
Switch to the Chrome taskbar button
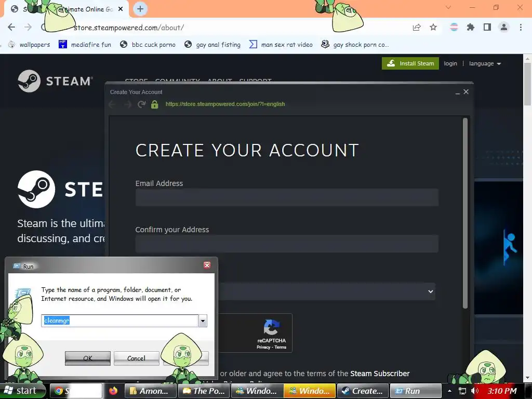76,391
